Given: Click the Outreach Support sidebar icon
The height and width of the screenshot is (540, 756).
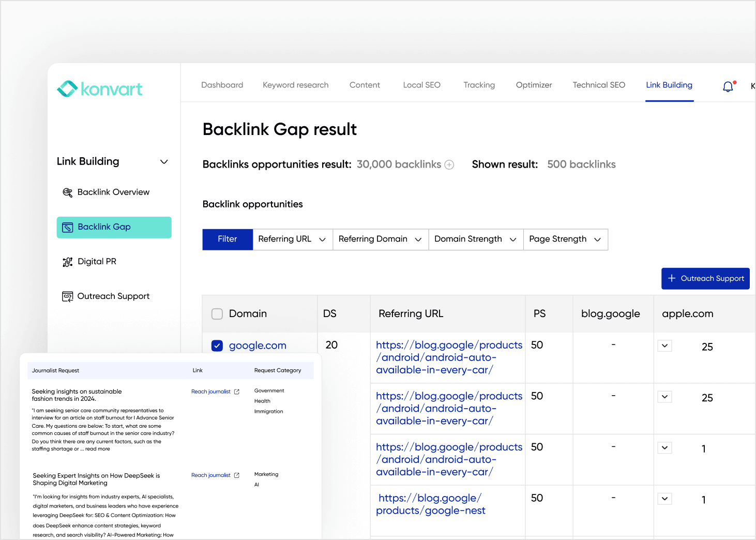Looking at the screenshot, I should tap(67, 296).
